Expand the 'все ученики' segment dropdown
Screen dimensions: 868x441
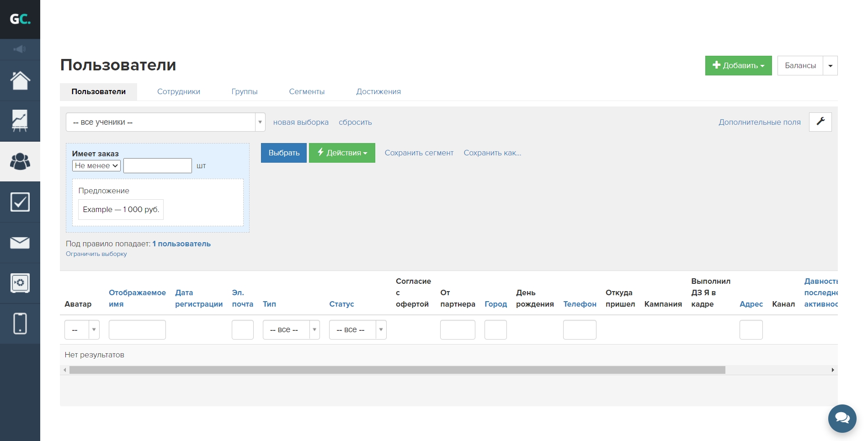pyautogui.click(x=165, y=122)
